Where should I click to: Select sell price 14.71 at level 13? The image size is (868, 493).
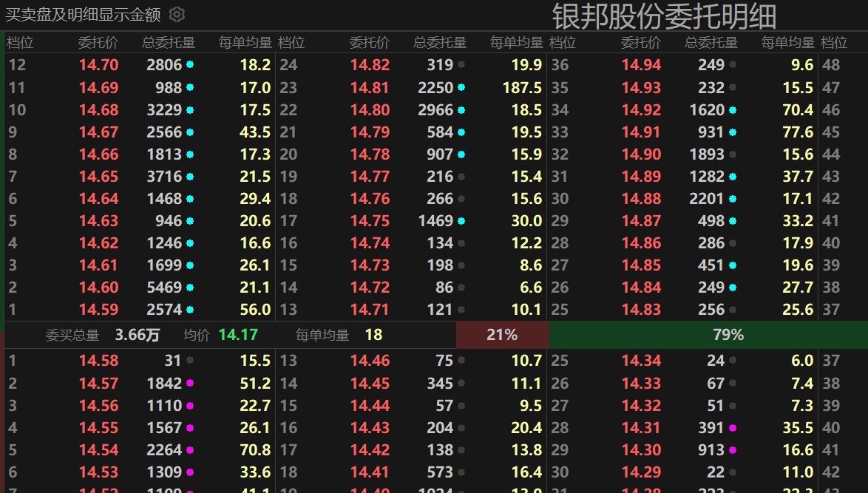370,309
